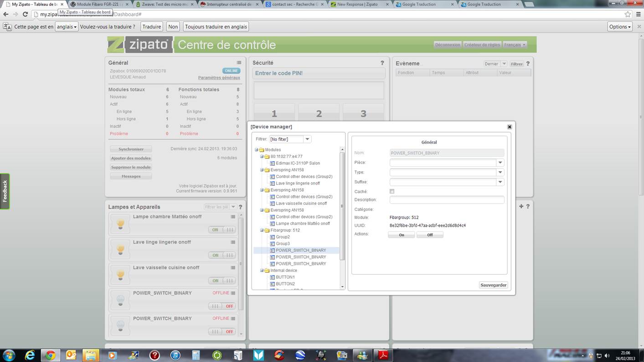Click the Chrome bookmark star icon
The image size is (644, 362).
[628, 14]
